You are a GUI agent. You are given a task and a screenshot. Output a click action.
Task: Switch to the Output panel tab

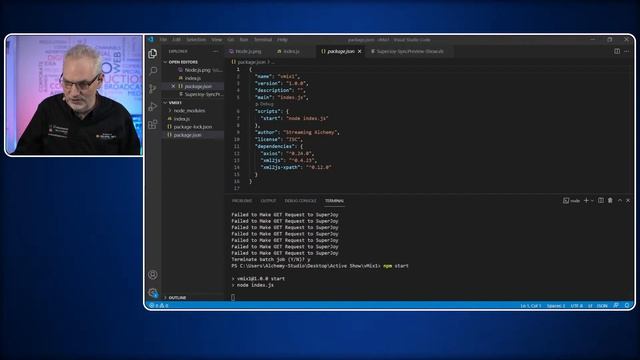[268, 201]
